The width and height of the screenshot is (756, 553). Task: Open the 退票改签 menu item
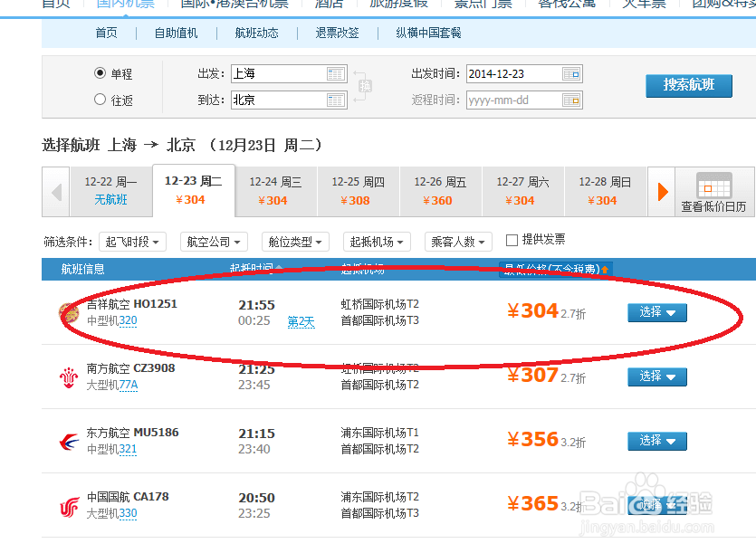click(x=337, y=33)
